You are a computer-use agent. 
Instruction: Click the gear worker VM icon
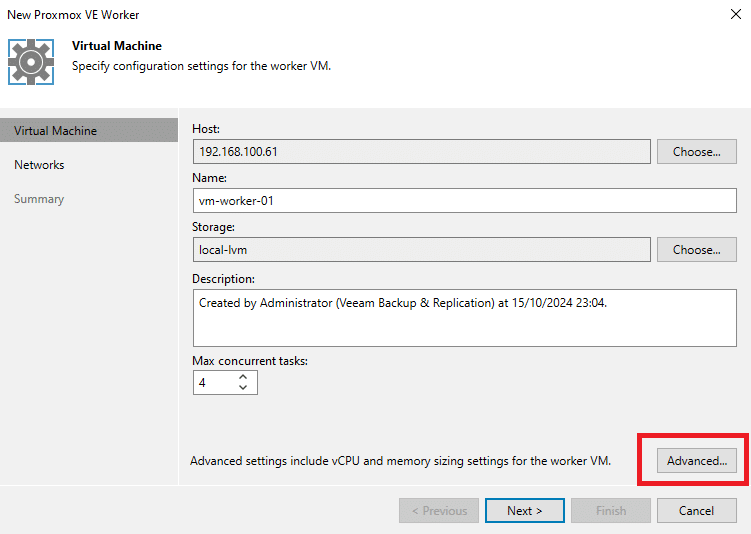[31, 62]
